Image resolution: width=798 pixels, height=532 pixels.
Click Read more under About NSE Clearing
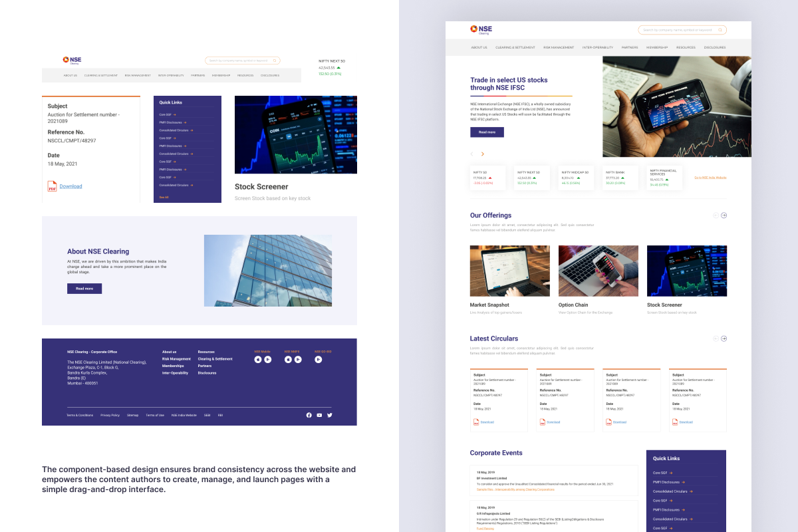84,289
